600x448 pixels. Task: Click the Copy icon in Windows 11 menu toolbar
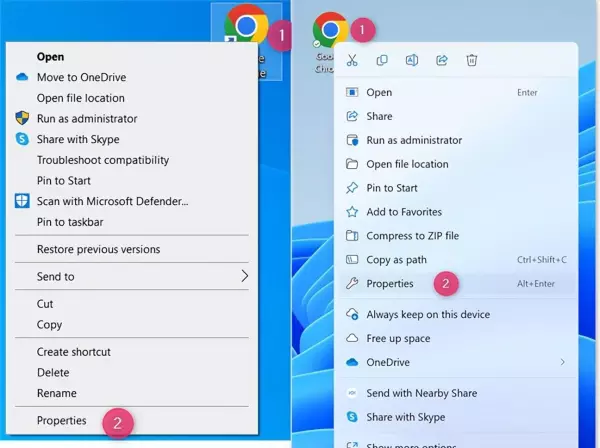pos(382,60)
